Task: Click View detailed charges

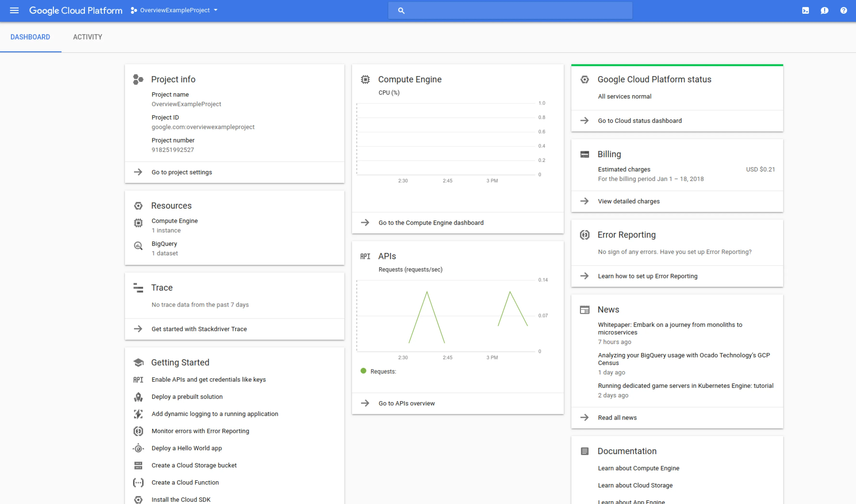Action: [x=677, y=201]
